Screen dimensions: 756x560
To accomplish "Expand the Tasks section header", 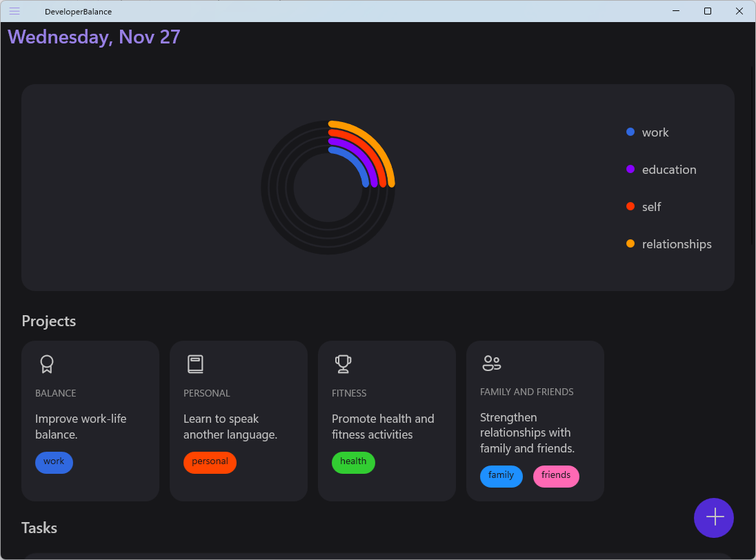I will click(x=39, y=528).
